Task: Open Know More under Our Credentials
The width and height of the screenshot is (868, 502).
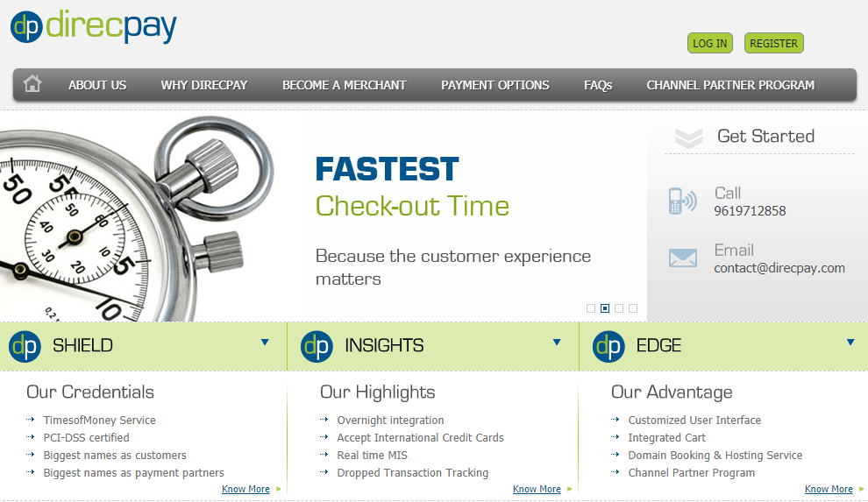Action: tap(245, 489)
